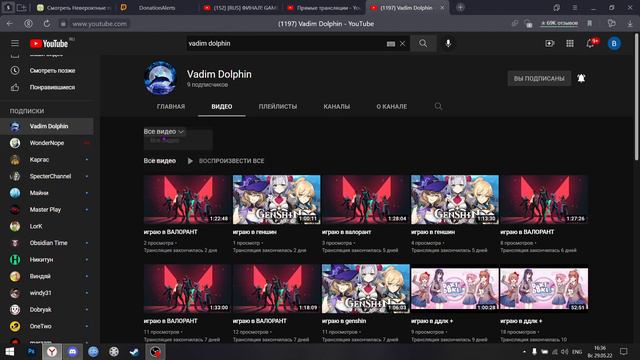Click into the YouTube search field
Screen dimensions: 640x360
pos(286,43)
